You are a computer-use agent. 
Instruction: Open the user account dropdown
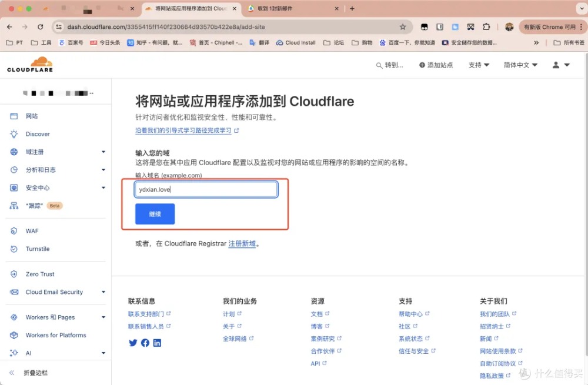[561, 65]
